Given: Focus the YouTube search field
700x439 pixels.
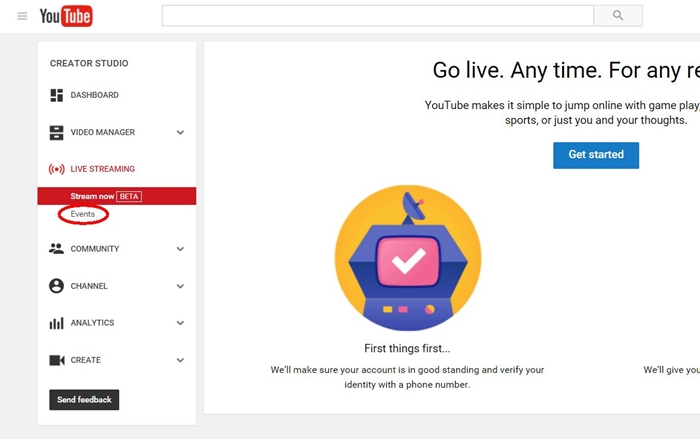Looking at the screenshot, I should (x=377, y=16).
